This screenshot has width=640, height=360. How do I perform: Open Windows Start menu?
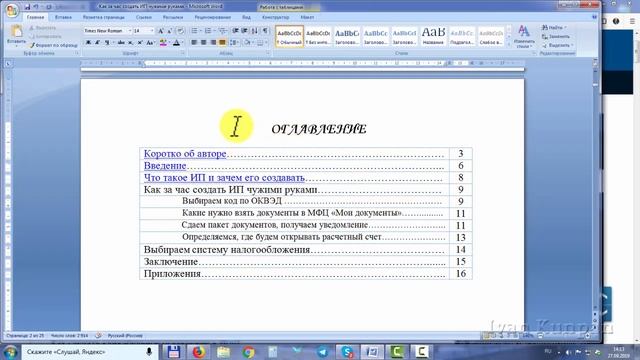(10, 351)
